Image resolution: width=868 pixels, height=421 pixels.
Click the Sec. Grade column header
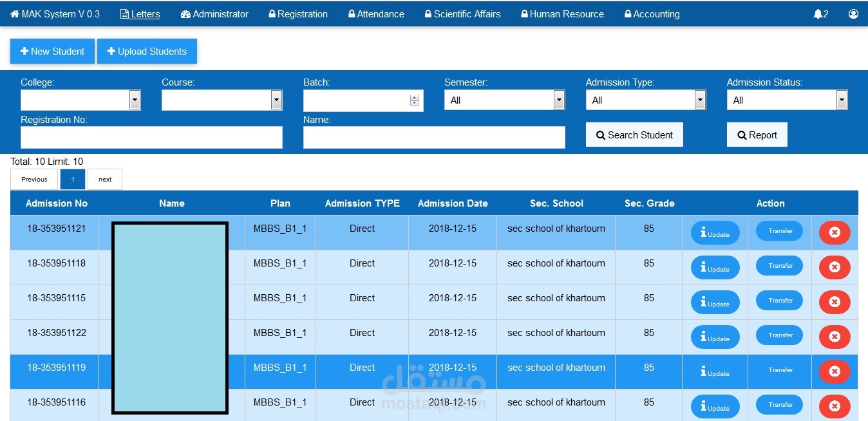pos(650,203)
